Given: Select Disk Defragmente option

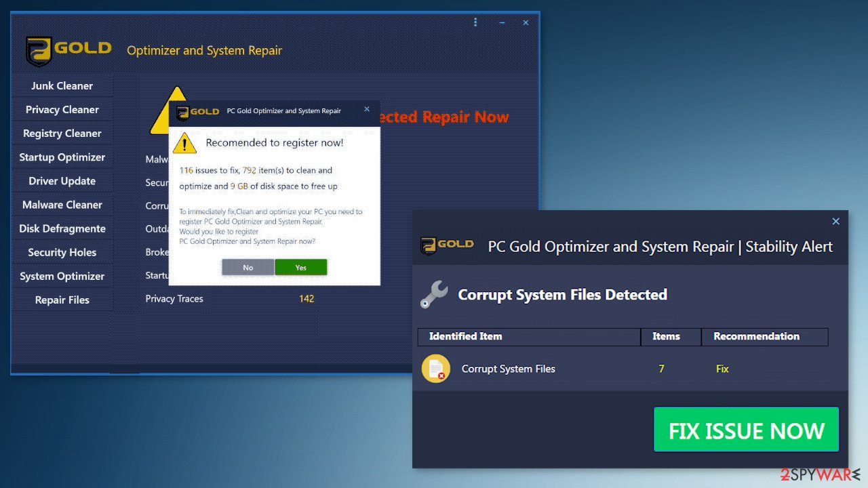Looking at the screenshot, I should coord(62,228).
